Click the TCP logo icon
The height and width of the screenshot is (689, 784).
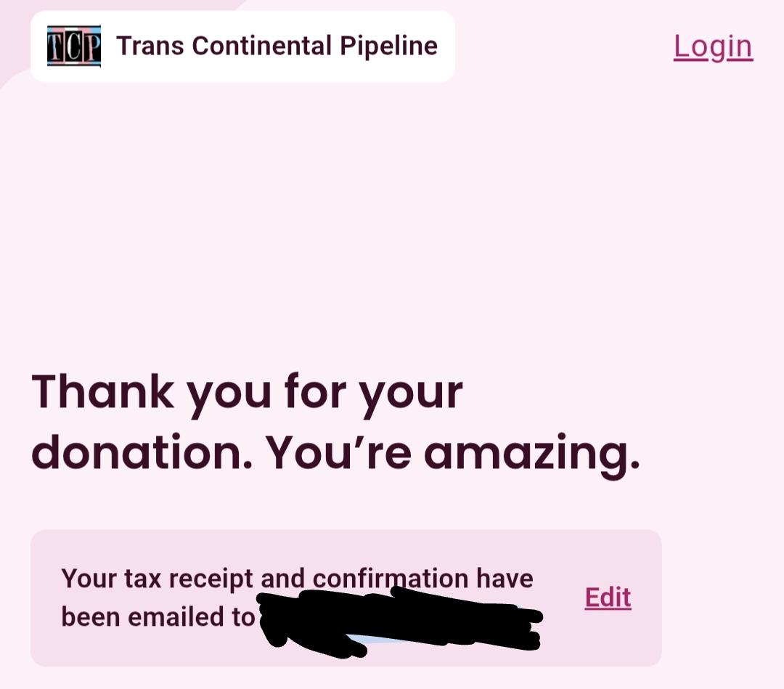click(x=74, y=46)
